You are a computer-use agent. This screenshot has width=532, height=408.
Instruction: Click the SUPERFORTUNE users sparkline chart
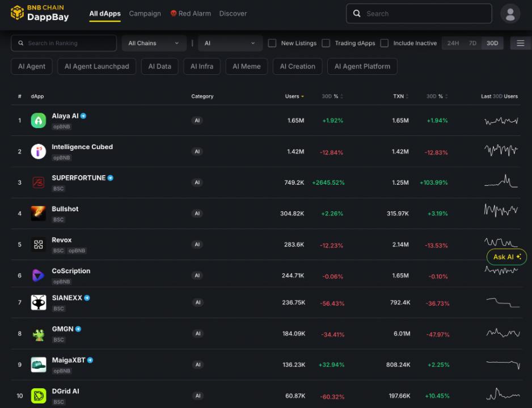click(x=501, y=181)
